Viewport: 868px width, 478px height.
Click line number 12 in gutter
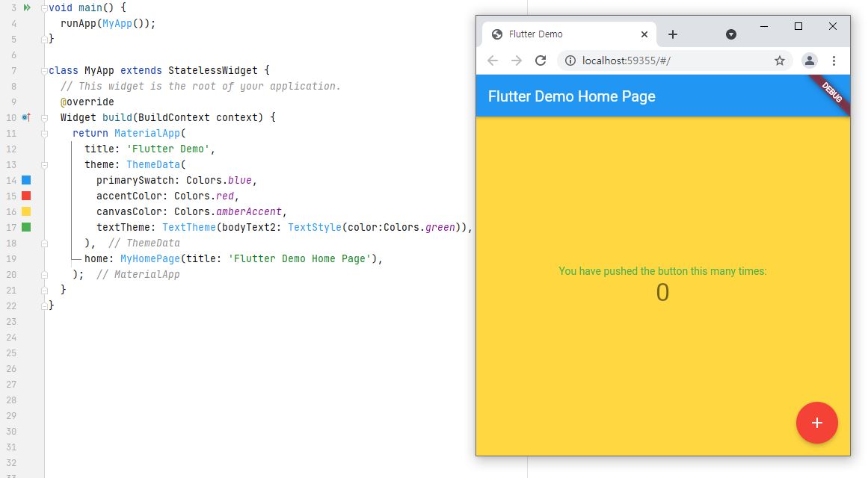tap(11, 149)
